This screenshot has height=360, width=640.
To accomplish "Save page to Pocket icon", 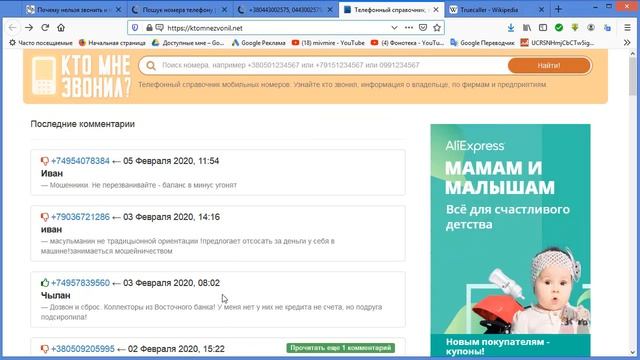I will coord(423,28).
